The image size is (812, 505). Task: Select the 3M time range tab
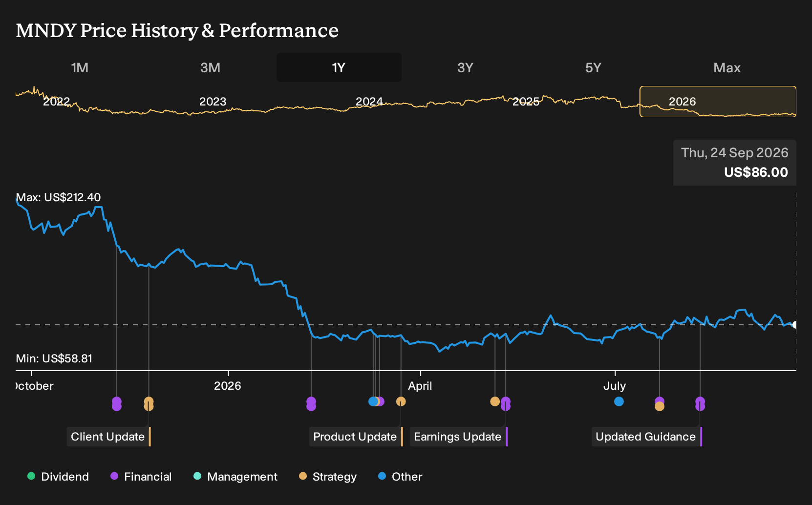click(x=210, y=67)
